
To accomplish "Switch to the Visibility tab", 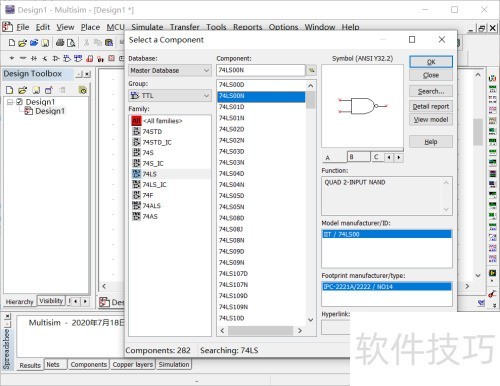I will click(51, 301).
